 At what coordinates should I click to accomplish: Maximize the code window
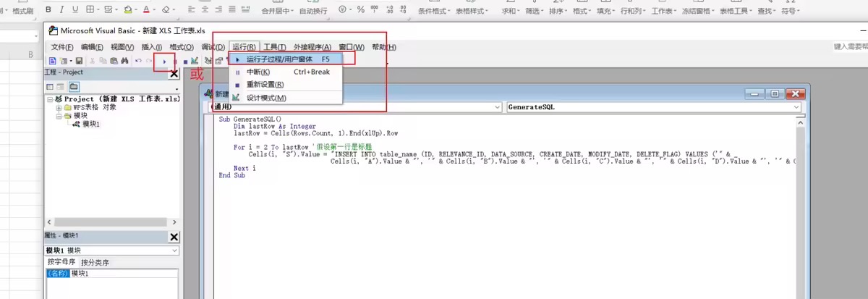pyautogui.click(x=774, y=93)
